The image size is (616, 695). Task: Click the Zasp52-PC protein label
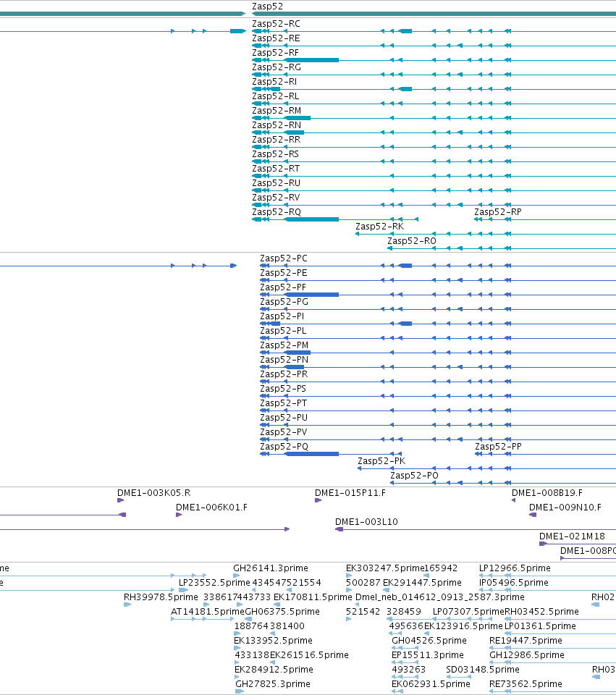[284, 258]
